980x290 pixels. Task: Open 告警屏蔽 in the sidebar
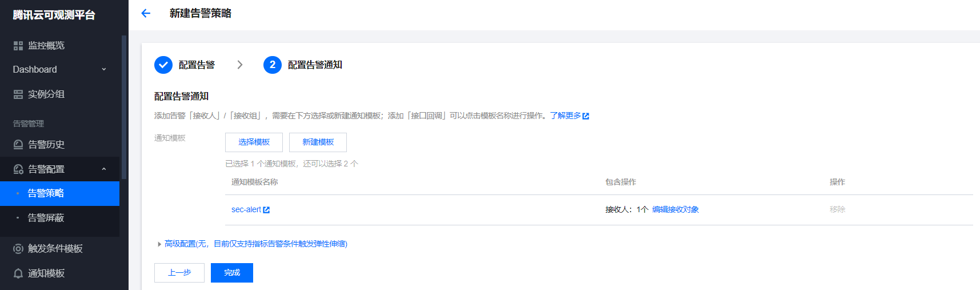pyautogui.click(x=46, y=218)
